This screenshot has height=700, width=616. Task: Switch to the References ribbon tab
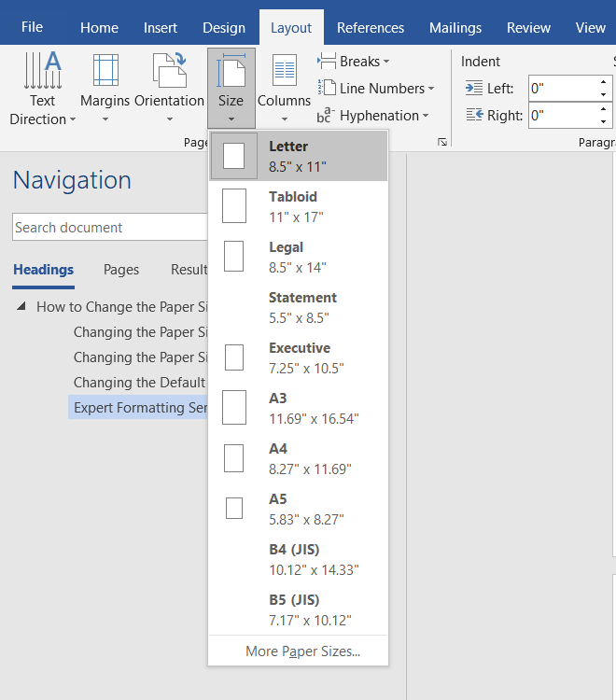(x=371, y=28)
